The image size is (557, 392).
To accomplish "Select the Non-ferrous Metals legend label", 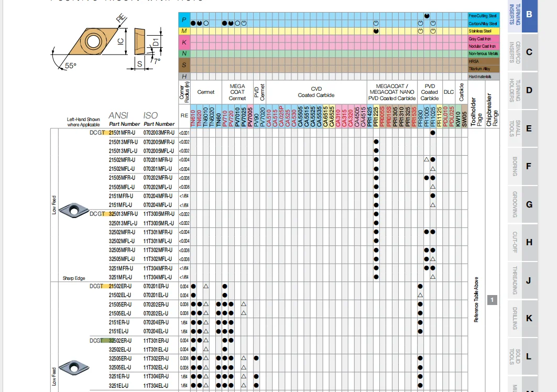I will [483, 53].
